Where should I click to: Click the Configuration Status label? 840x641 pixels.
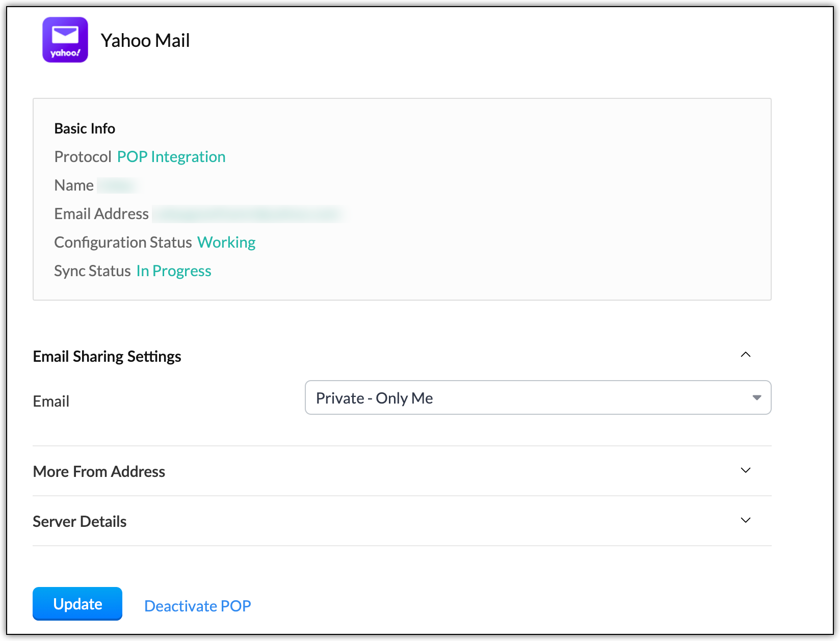(123, 243)
